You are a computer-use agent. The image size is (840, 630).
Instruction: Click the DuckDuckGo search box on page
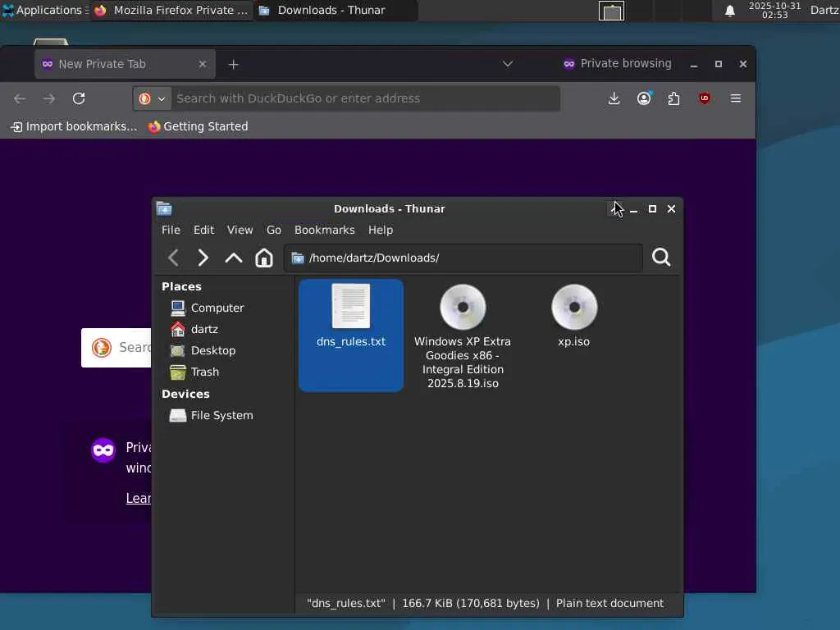pos(116,348)
